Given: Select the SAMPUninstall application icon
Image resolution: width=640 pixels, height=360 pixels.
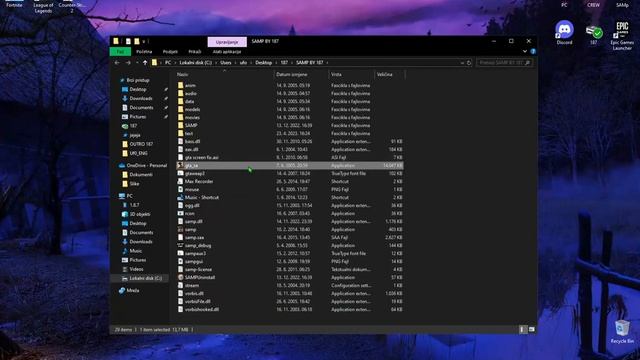Looking at the screenshot, I should click(x=180, y=277).
